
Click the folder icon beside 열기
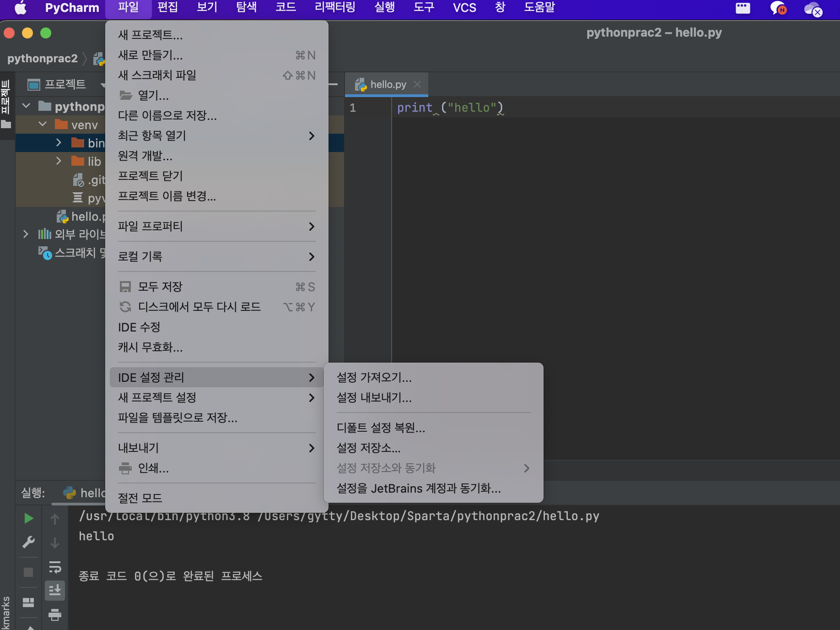coord(125,95)
